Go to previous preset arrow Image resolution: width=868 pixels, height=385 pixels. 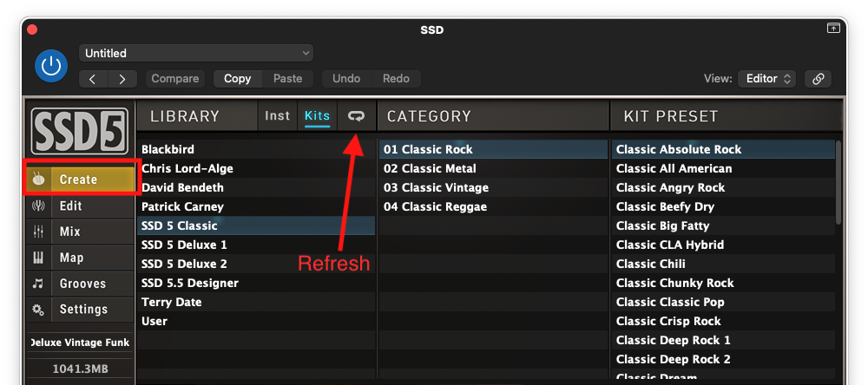click(x=94, y=79)
